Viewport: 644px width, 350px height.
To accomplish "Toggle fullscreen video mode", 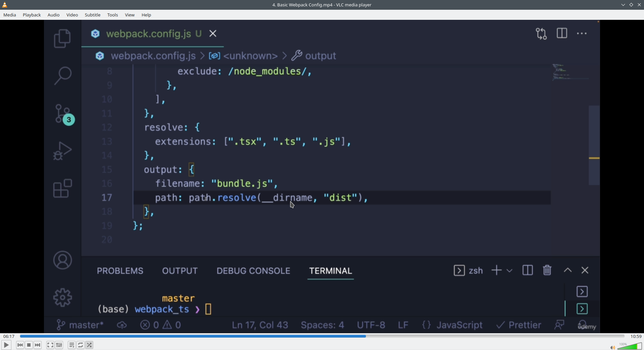I will pyautogui.click(x=50, y=345).
